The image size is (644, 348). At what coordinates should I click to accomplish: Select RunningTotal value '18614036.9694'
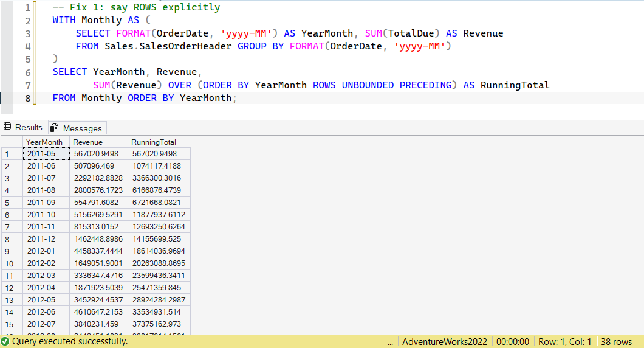(x=159, y=251)
